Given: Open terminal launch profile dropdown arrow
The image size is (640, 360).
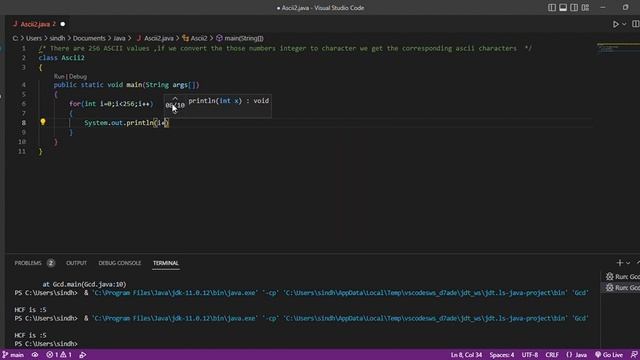Looking at the screenshot, I should coord(628,263).
